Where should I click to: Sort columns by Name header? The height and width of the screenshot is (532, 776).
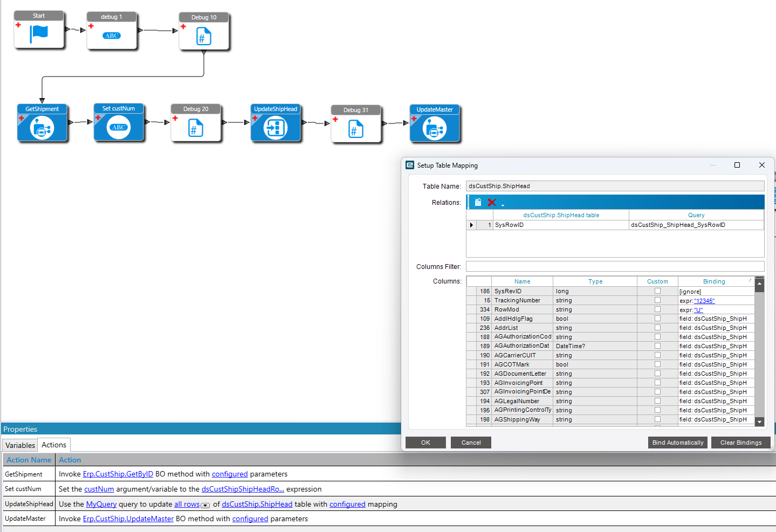tap(522, 281)
